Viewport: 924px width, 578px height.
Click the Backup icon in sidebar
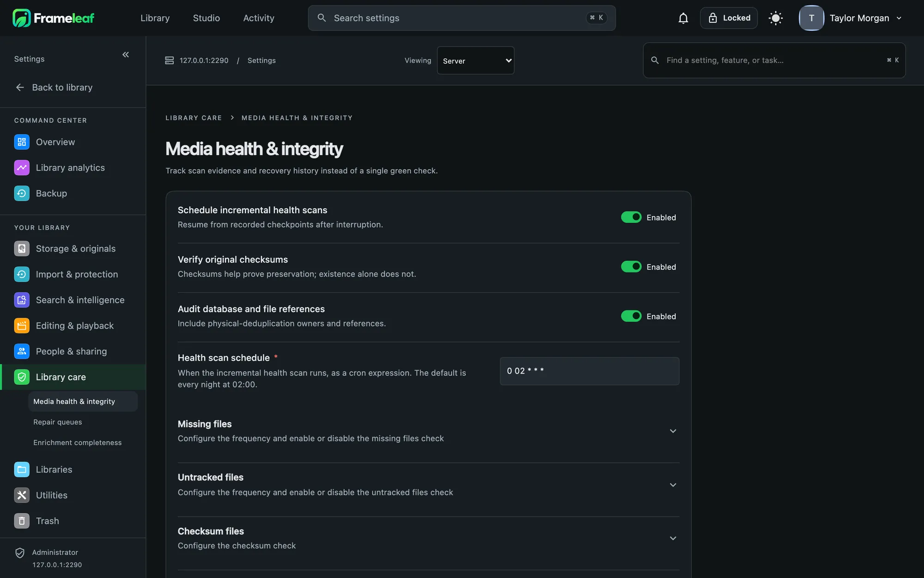pos(22,193)
